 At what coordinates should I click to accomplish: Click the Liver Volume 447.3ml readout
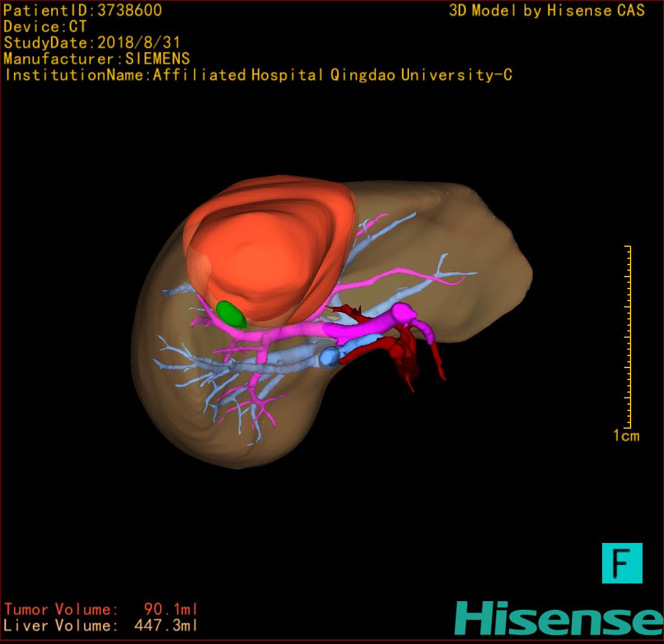(x=101, y=626)
